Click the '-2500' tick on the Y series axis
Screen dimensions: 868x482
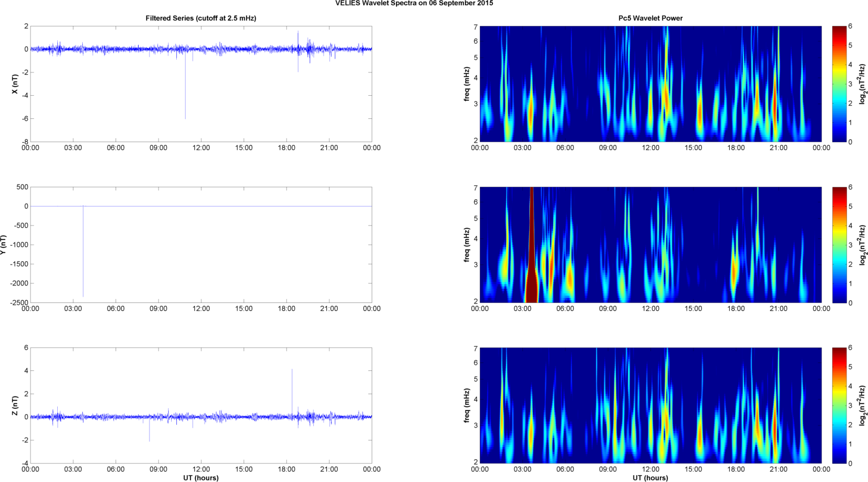pyautogui.click(x=19, y=303)
